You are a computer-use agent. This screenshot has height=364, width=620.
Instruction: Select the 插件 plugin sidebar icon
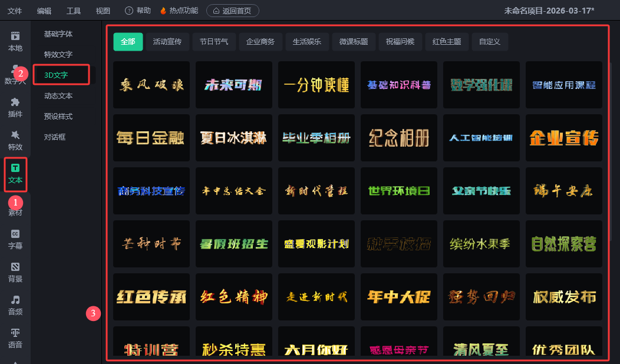point(15,107)
